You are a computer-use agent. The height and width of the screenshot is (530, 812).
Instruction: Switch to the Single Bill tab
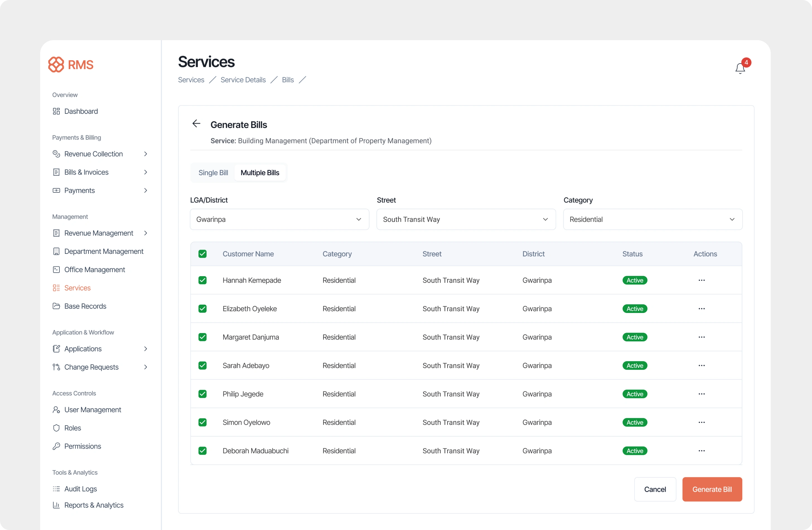pyautogui.click(x=213, y=173)
